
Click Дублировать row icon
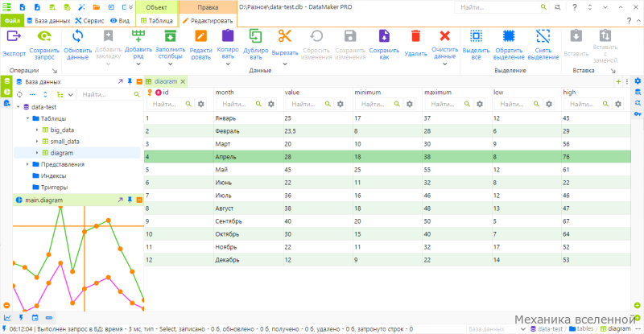click(255, 36)
